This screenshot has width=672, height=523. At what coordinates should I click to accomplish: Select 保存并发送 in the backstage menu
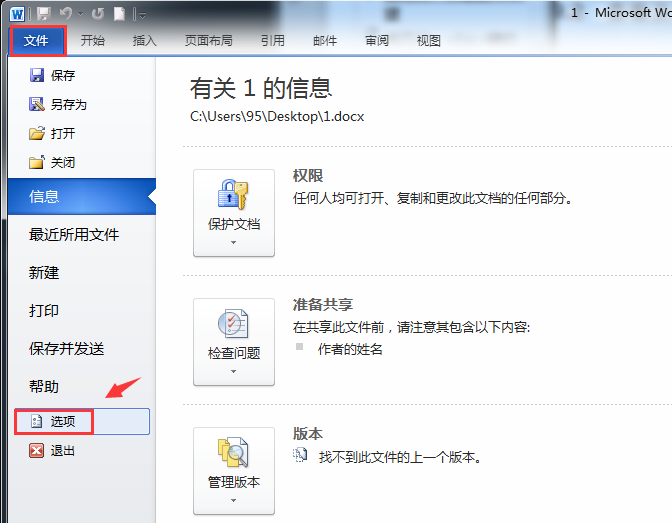pos(66,349)
